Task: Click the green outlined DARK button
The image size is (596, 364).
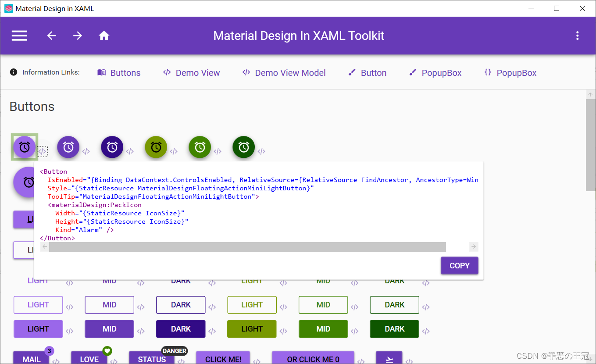Action: [395, 305]
